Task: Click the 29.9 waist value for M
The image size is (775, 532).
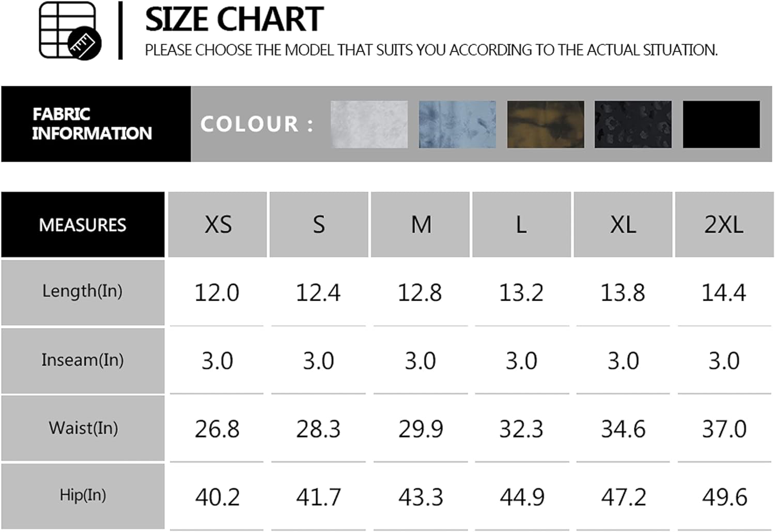Action: click(x=421, y=429)
